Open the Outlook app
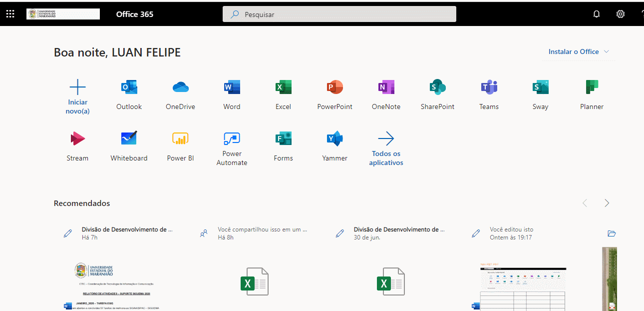This screenshot has height=311, width=644. coord(129,94)
